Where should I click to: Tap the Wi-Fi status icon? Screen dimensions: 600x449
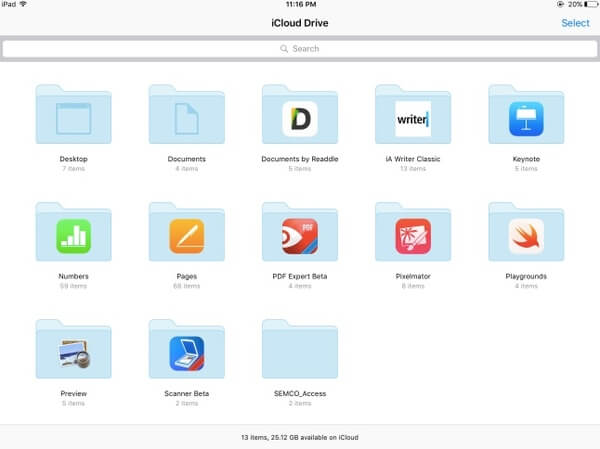pos(23,4)
